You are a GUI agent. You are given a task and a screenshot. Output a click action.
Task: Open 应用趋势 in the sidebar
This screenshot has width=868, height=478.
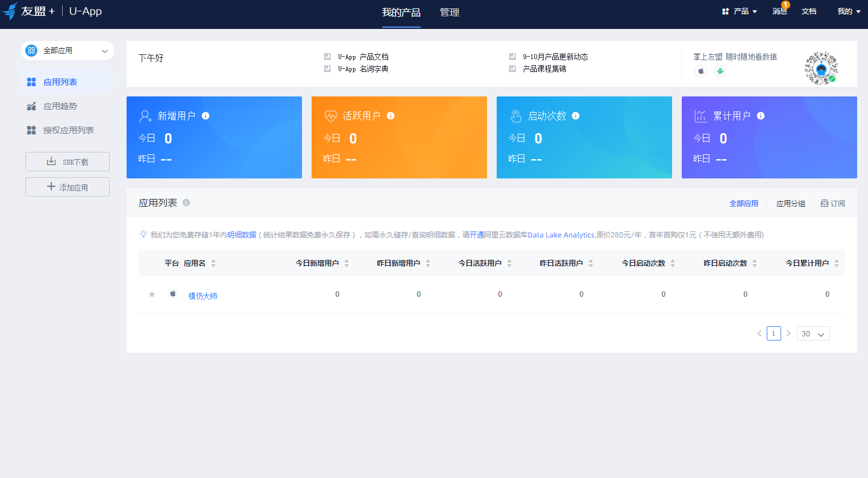pos(60,106)
